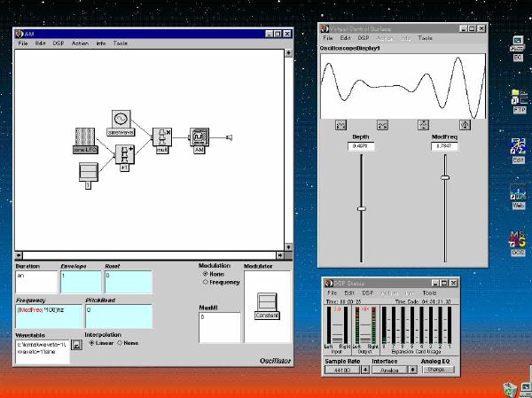Click the Depth value field
The height and width of the screenshot is (398, 532).
click(x=361, y=146)
